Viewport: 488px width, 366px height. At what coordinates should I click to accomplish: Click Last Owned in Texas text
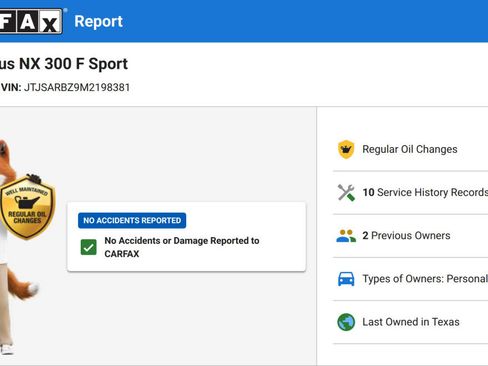point(411,322)
